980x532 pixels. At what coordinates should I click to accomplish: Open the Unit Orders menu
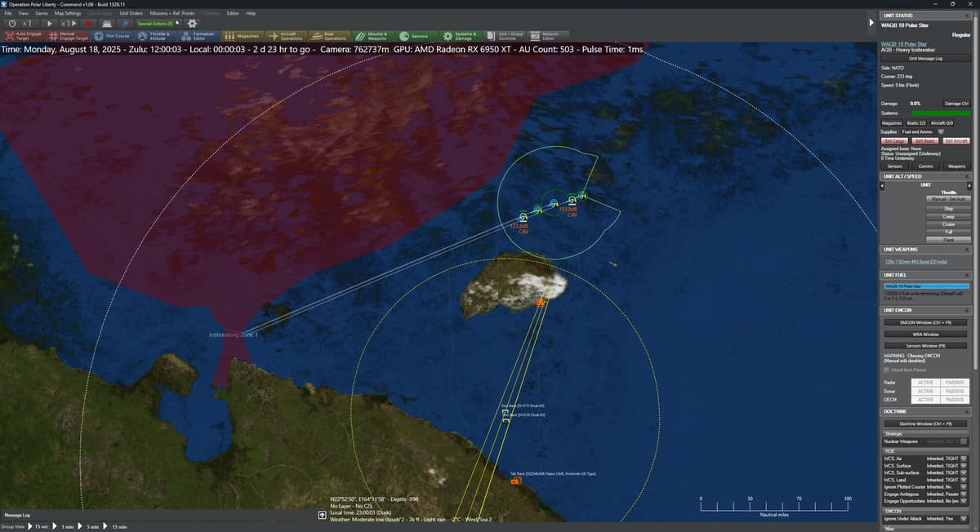click(x=131, y=13)
